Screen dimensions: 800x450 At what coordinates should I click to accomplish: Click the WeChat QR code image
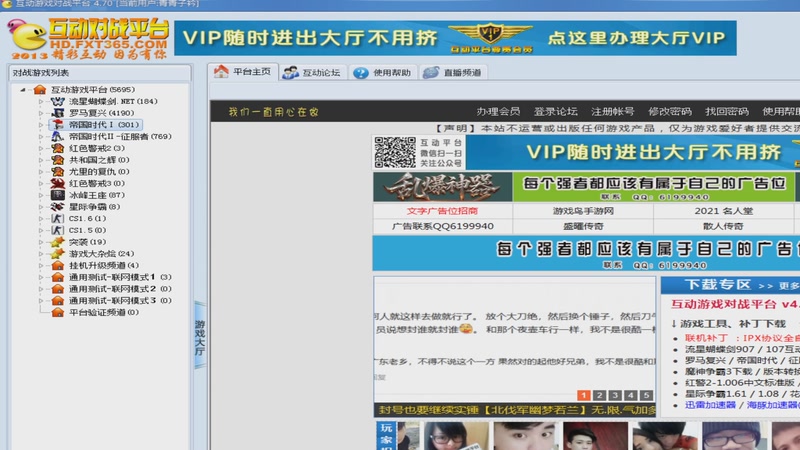395,152
